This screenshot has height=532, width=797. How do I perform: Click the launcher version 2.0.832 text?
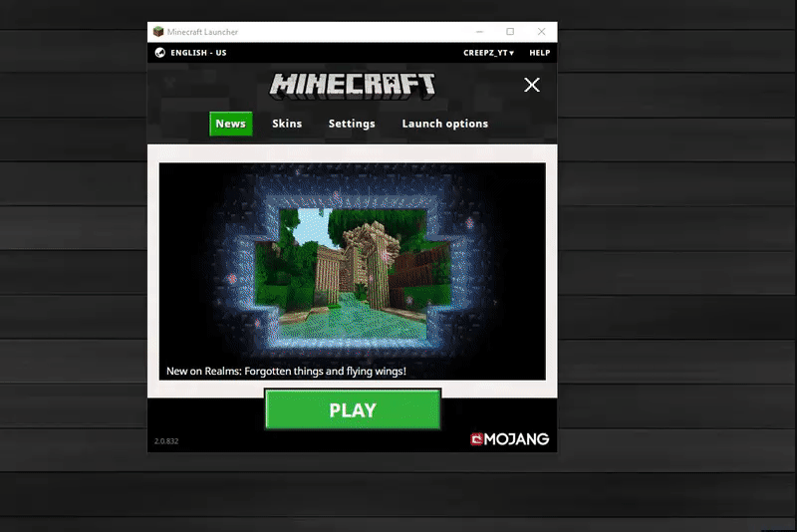click(x=166, y=441)
